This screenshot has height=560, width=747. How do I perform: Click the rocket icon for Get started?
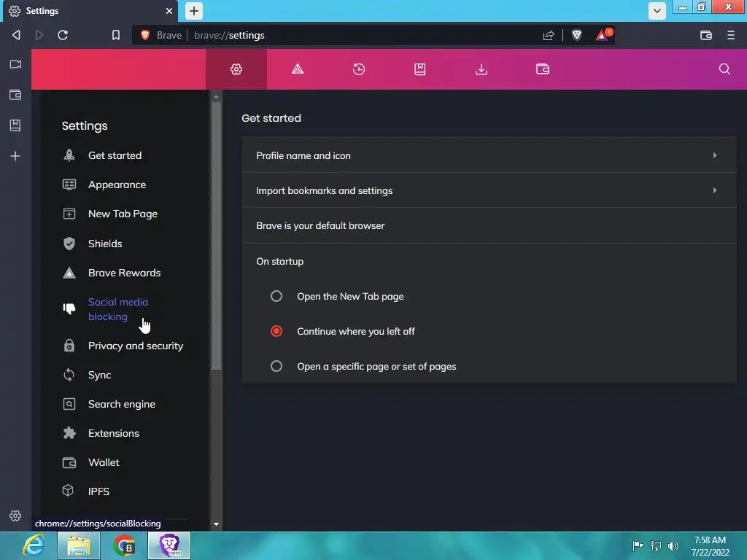(69, 155)
